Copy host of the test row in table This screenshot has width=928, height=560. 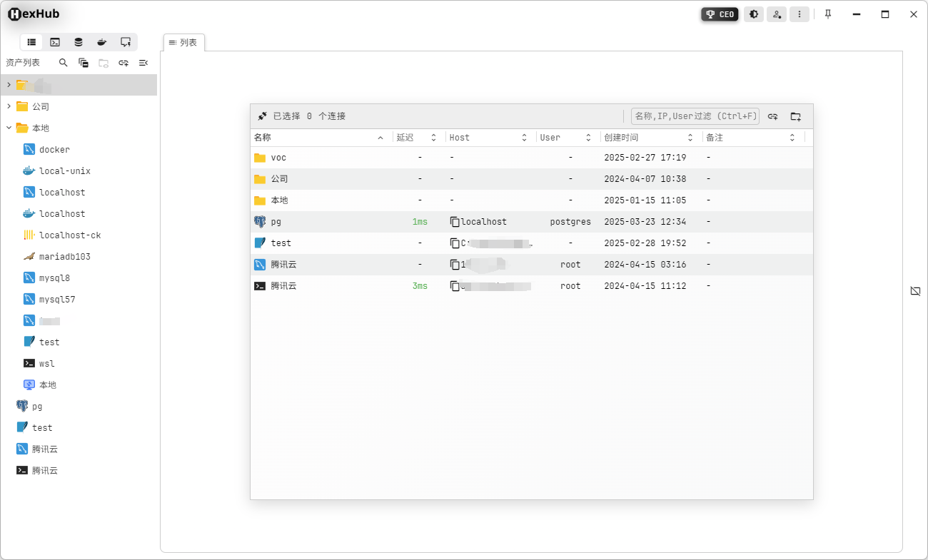tap(455, 243)
